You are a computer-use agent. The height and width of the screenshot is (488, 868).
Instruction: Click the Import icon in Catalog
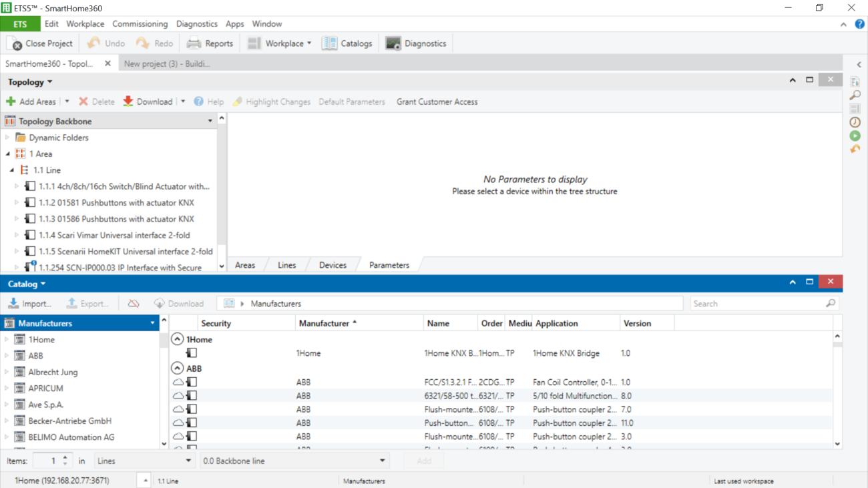(13, 303)
